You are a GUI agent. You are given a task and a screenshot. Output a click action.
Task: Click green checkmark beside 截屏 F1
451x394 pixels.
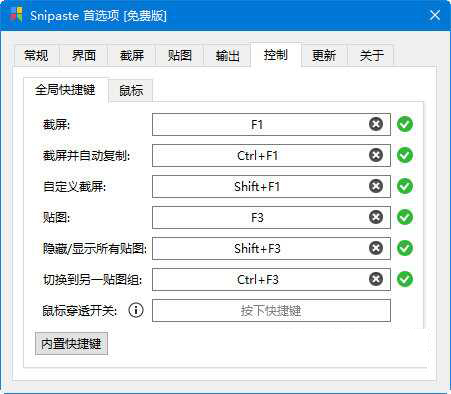[x=405, y=124]
